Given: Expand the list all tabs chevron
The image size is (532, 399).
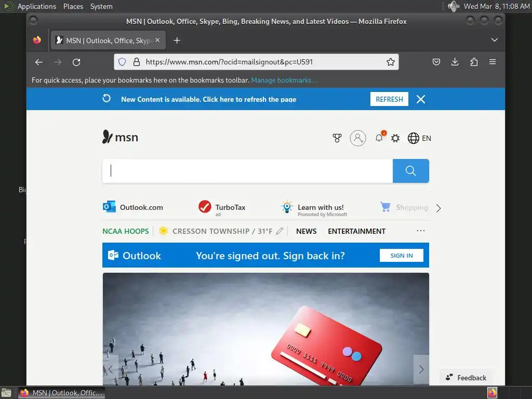Looking at the screenshot, I should 495,40.
